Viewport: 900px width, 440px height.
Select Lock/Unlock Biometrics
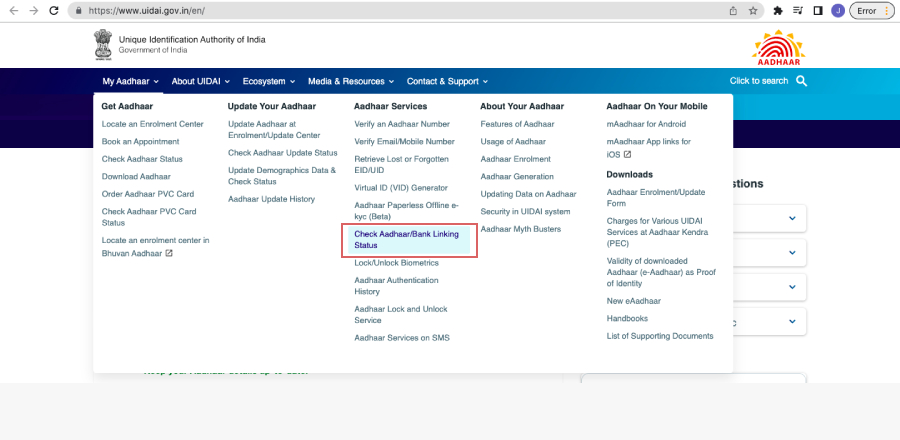[396, 263]
